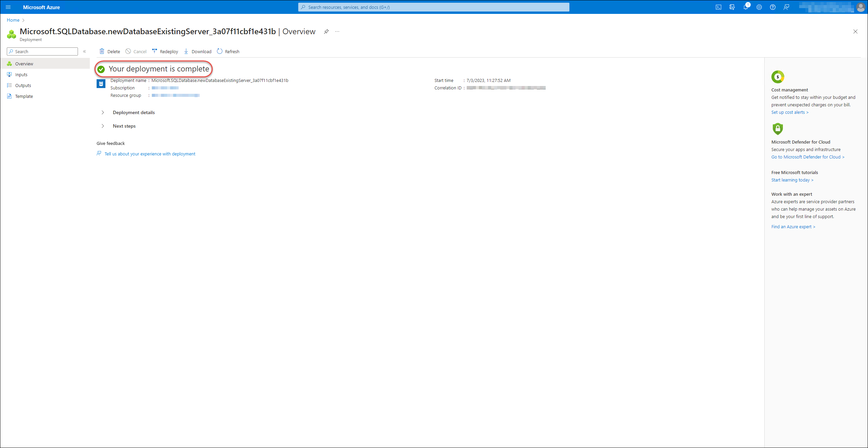Click the Cost management icon
Screen dimensions: 868x448
coord(778,77)
